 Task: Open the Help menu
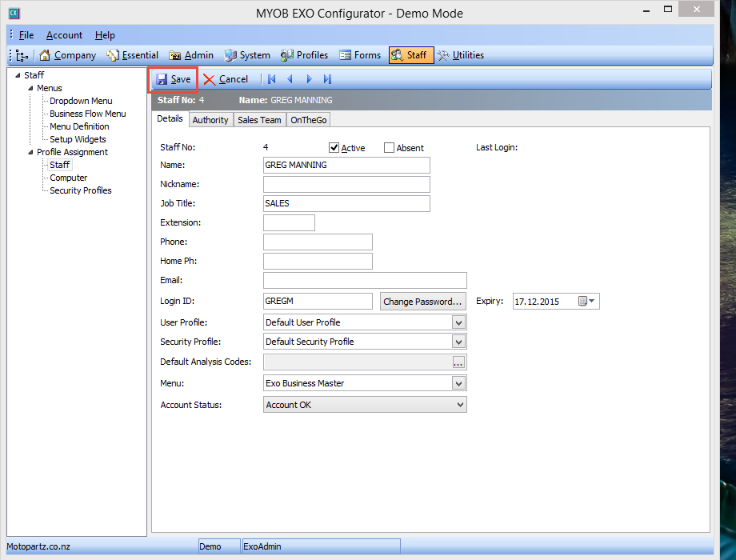105,35
